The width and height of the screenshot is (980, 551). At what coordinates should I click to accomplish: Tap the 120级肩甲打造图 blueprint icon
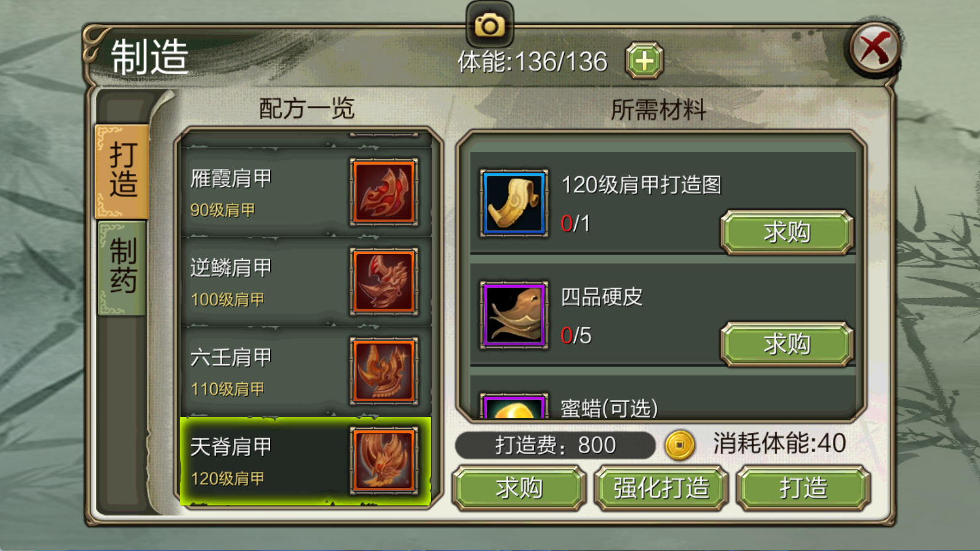click(514, 203)
